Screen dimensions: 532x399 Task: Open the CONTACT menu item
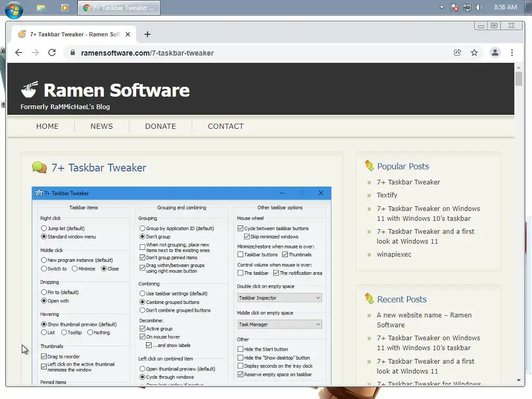click(225, 126)
